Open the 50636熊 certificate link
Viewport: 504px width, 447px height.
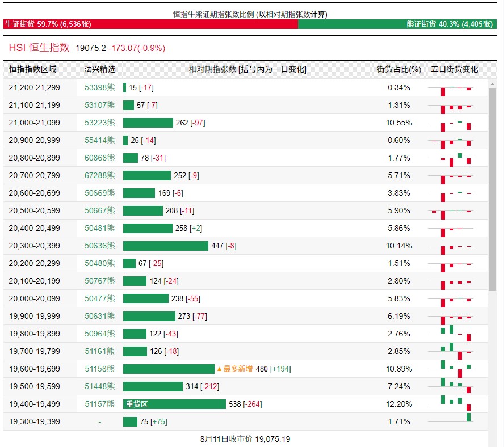coord(99,246)
